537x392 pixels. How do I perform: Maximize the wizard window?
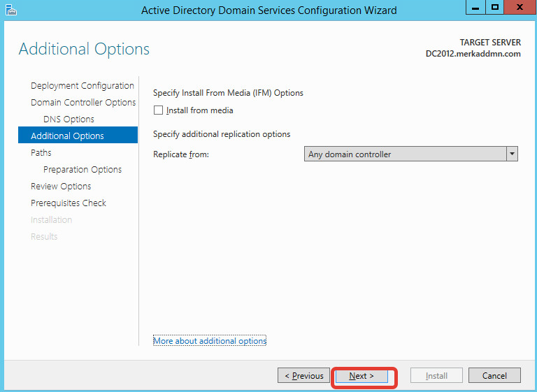pyautogui.click(x=494, y=8)
